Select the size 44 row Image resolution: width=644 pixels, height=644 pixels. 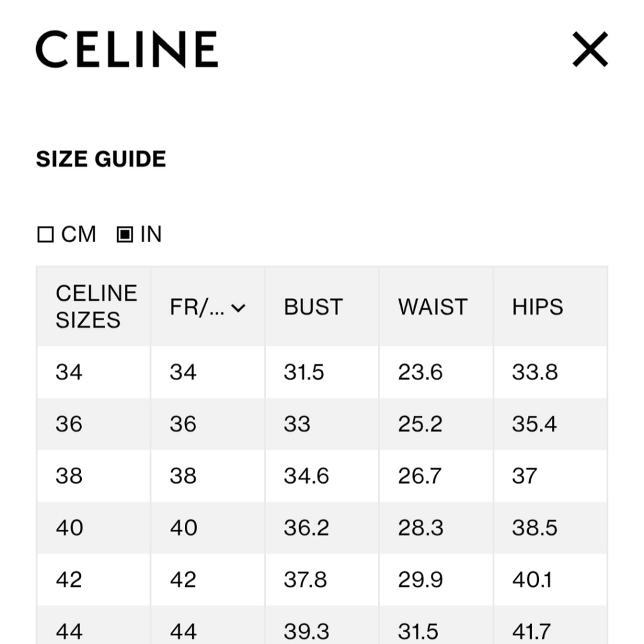tap(69, 631)
